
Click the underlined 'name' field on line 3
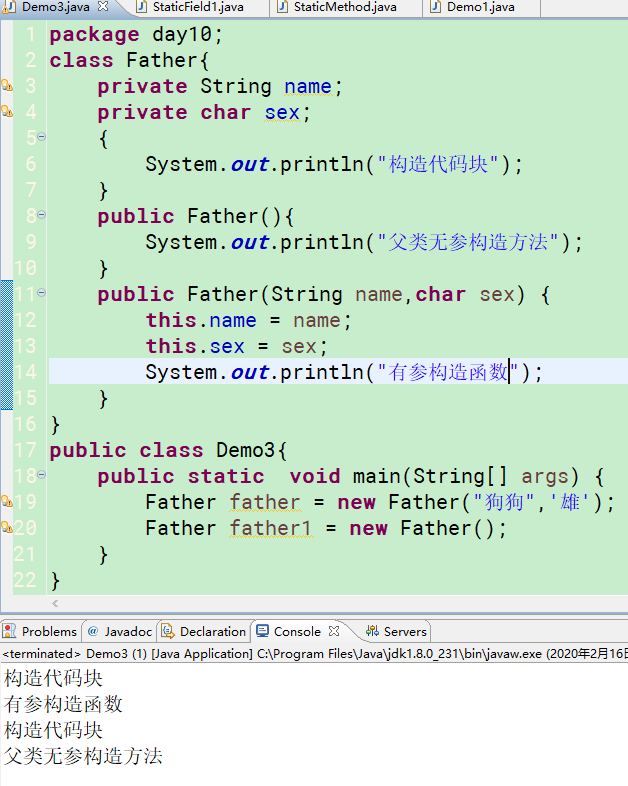[x=308, y=87]
